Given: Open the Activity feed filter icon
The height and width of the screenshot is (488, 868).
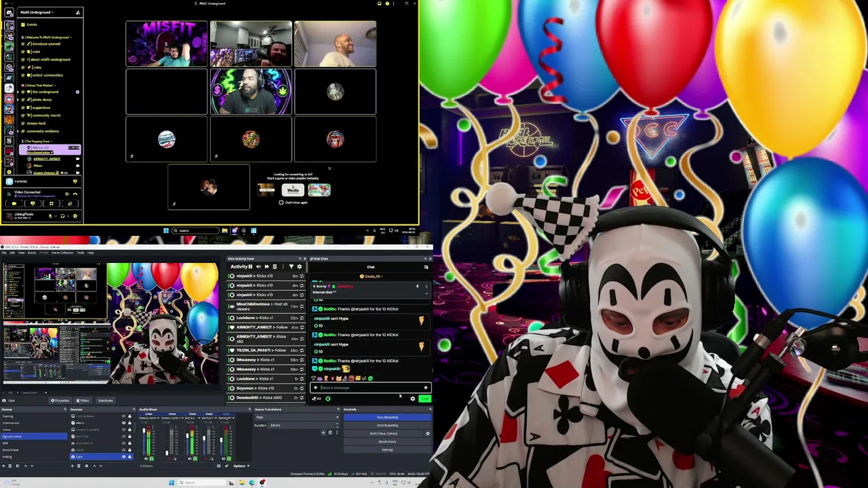Looking at the screenshot, I should 292,266.
